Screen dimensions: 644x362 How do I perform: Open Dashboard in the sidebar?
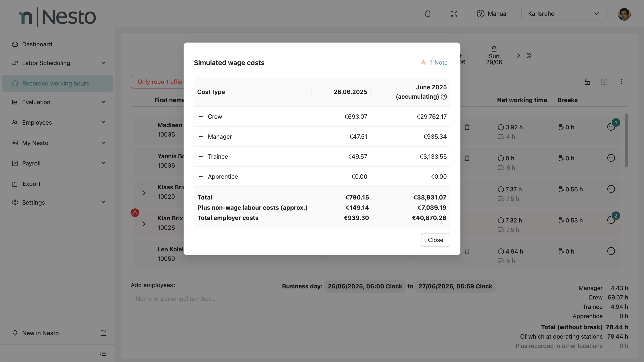37,44
